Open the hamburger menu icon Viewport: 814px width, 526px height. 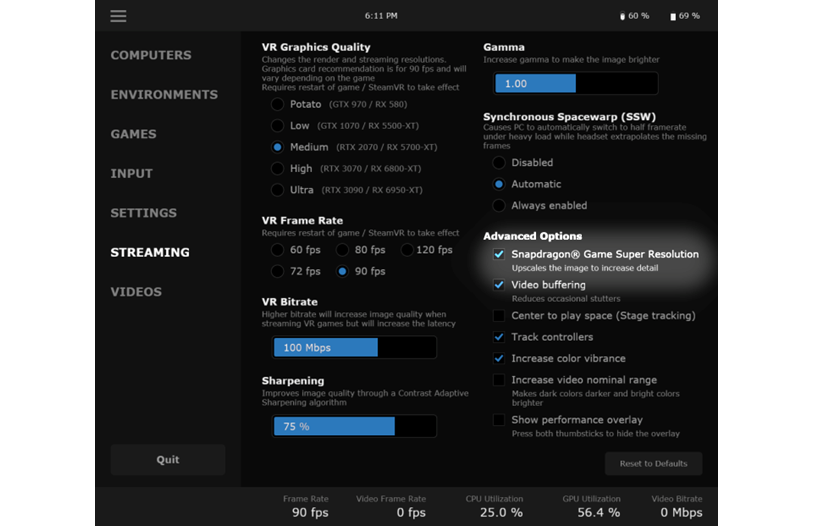(119, 16)
